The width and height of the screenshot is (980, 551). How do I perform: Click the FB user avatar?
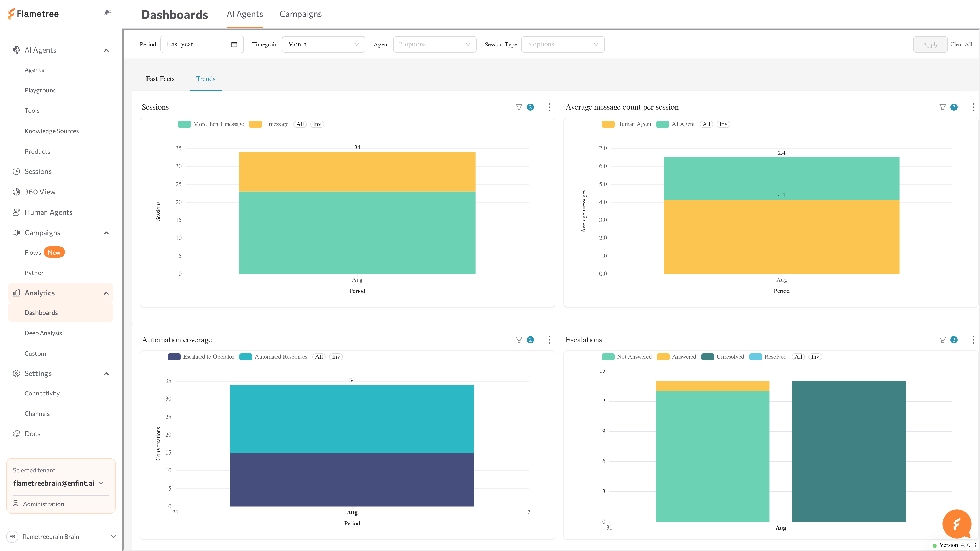(12, 536)
